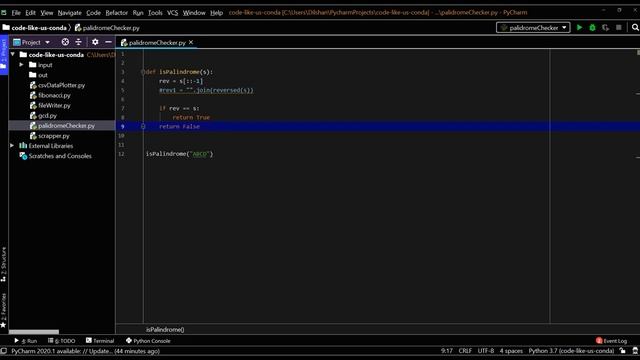Open fileWriter.py in project tree

coord(54,105)
